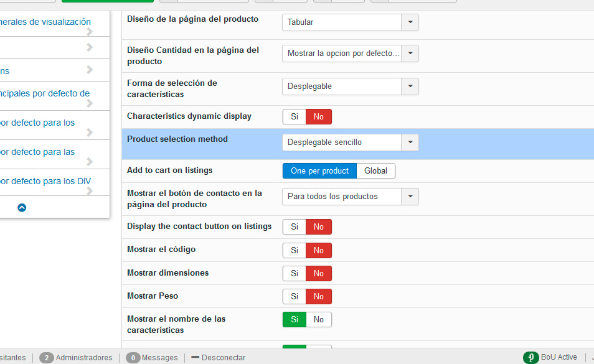Open 'principales por defecto de' sidebar item
Screen dimensions: 594x364
[x=45, y=94]
